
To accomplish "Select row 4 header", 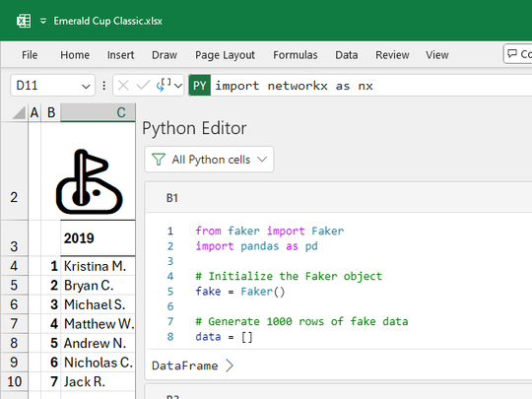I will click(14, 266).
